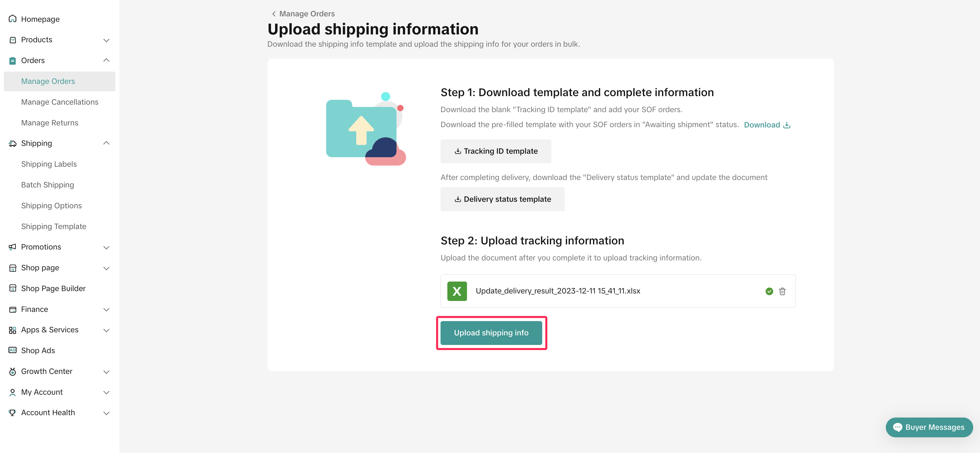This screenshot has height=453, width=980.
Task: Collapse the Orders section chevron
Action: coord(106,60)
